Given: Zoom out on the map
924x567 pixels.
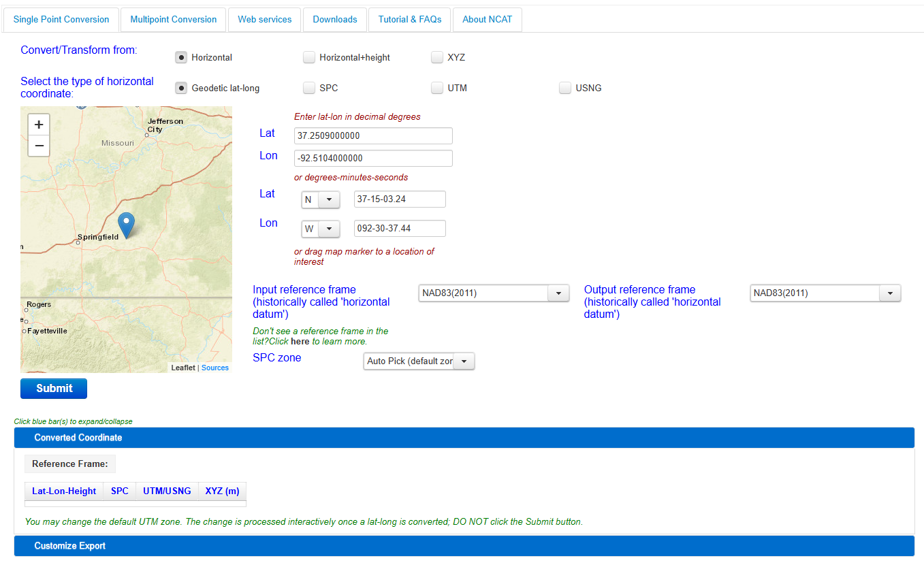Looking at the screenshot, I should 39,146.
